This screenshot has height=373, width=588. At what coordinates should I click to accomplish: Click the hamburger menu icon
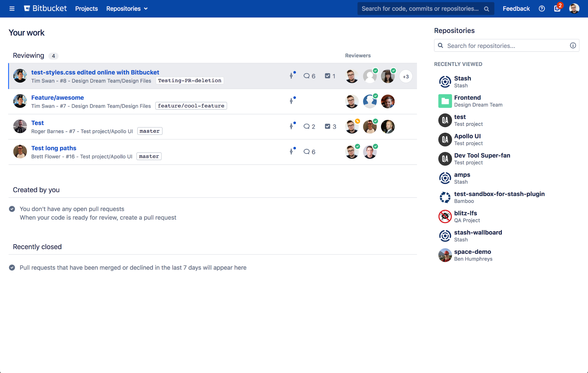click(x=12, y=9)
